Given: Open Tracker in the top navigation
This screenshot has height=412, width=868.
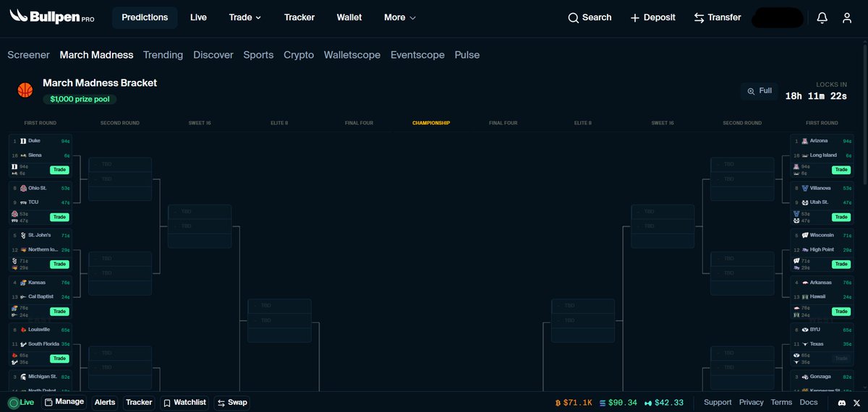Looking at the screenshot, I should click(x=299, y=17).
